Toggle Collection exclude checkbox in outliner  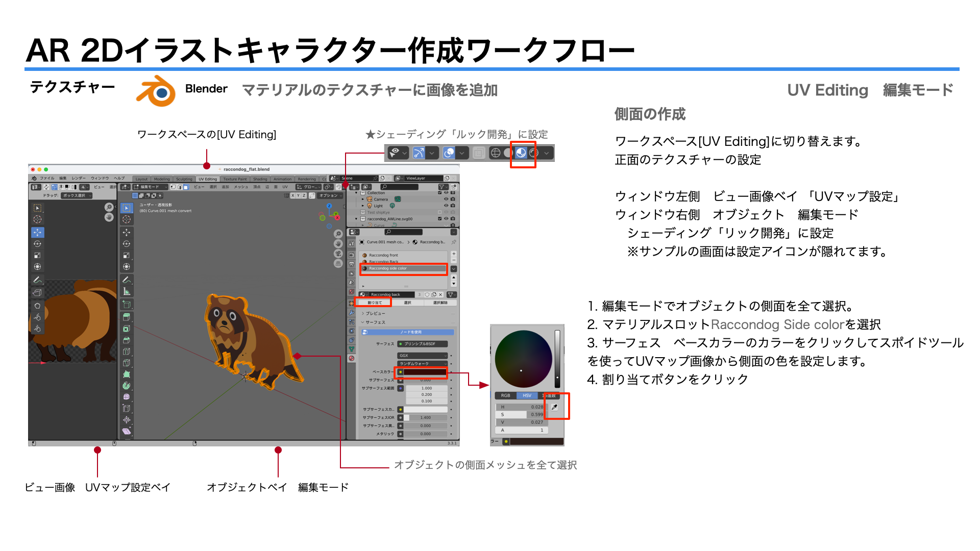click(x=440, y=193)
